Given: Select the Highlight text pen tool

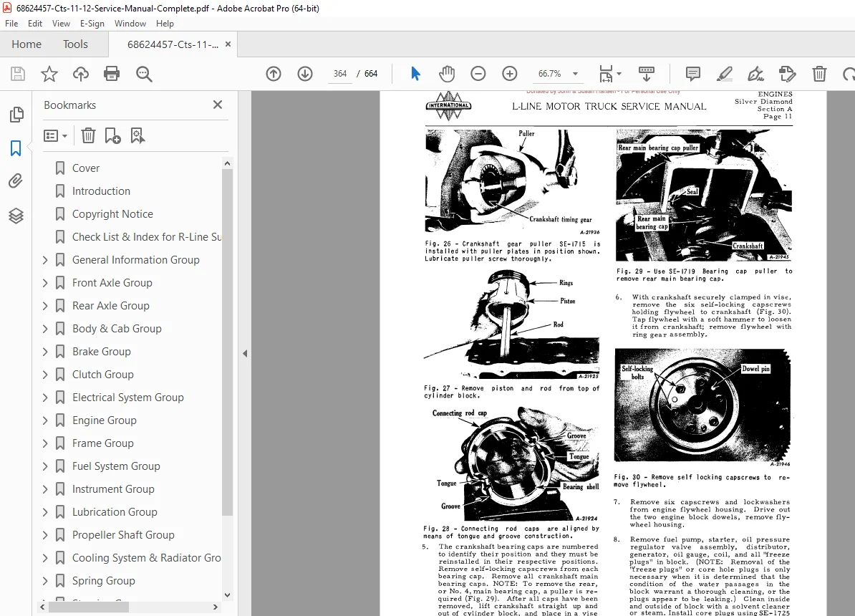Looking at the screenshot, I should tap(724, 74).
